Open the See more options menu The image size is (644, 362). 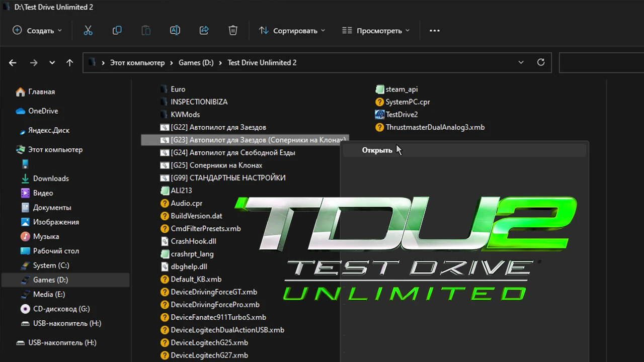434,30
